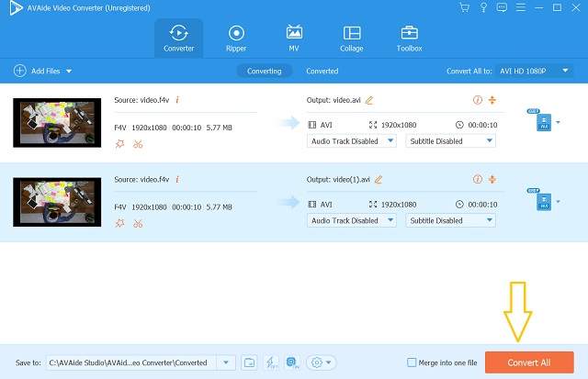
Task: Expand the Add Files dropdown arrow
Action: [69, 72]
